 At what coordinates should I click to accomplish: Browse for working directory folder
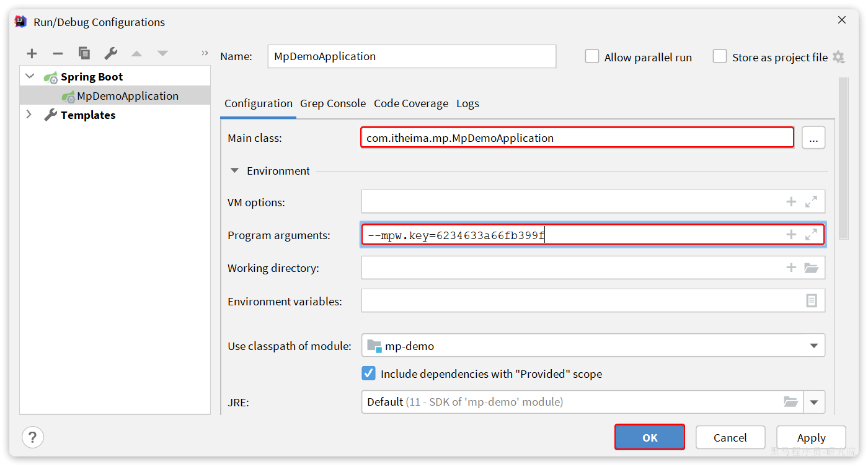pos(811,268)
